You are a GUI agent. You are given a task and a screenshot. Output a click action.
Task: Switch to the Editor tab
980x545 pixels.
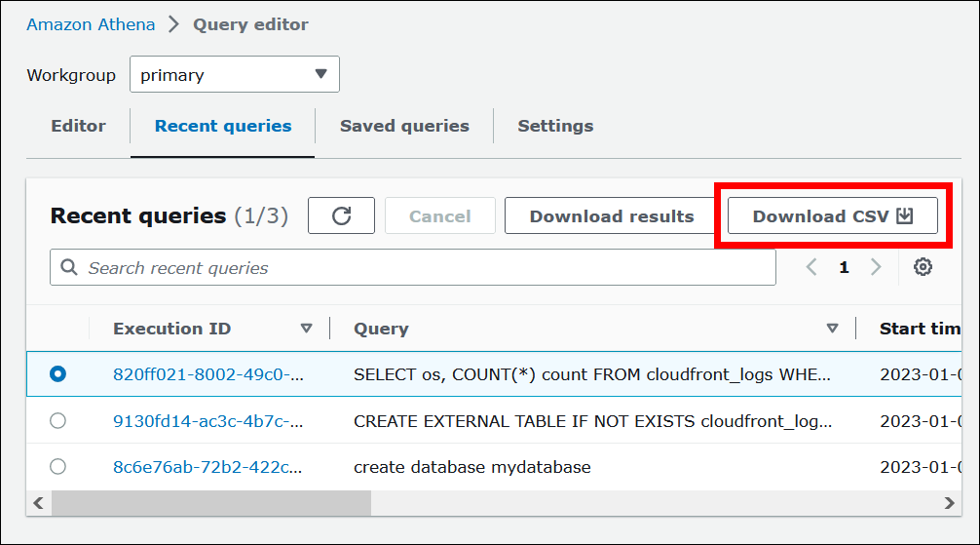(78, 126)
